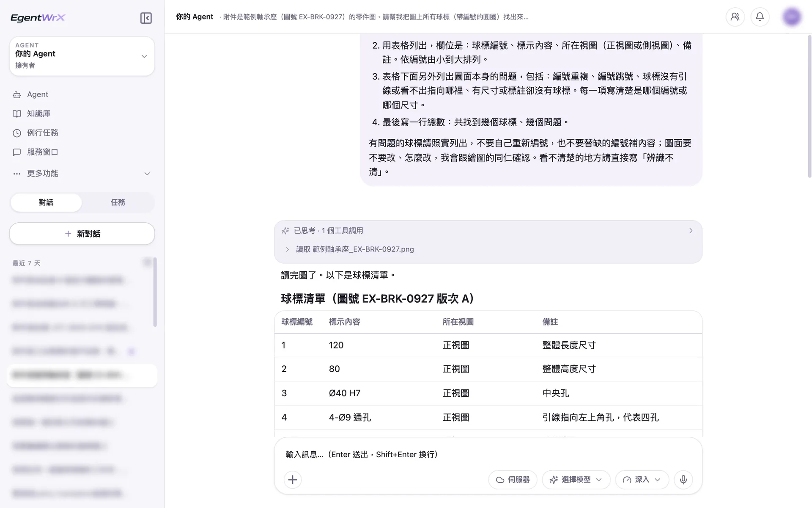Click the main chat vertical scrollbar
The image size is (812, 508).
809,106
